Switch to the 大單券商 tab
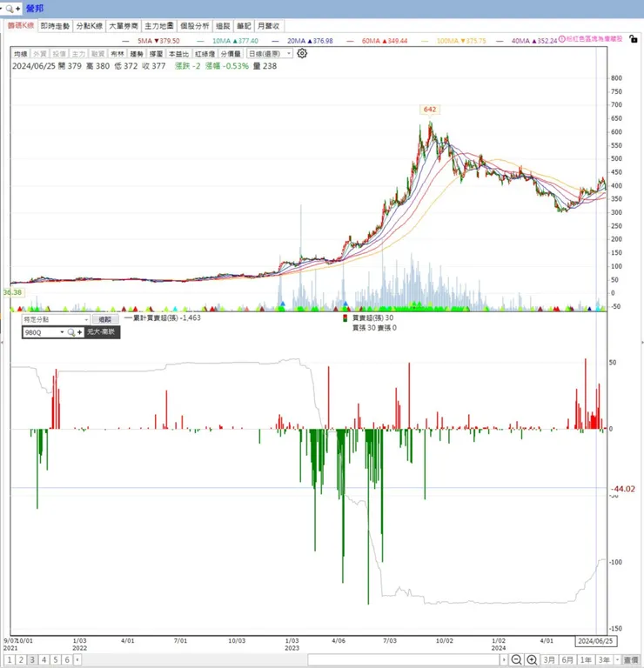The height and width of the screenshot is (668, 644). click(x=124, y=25)
